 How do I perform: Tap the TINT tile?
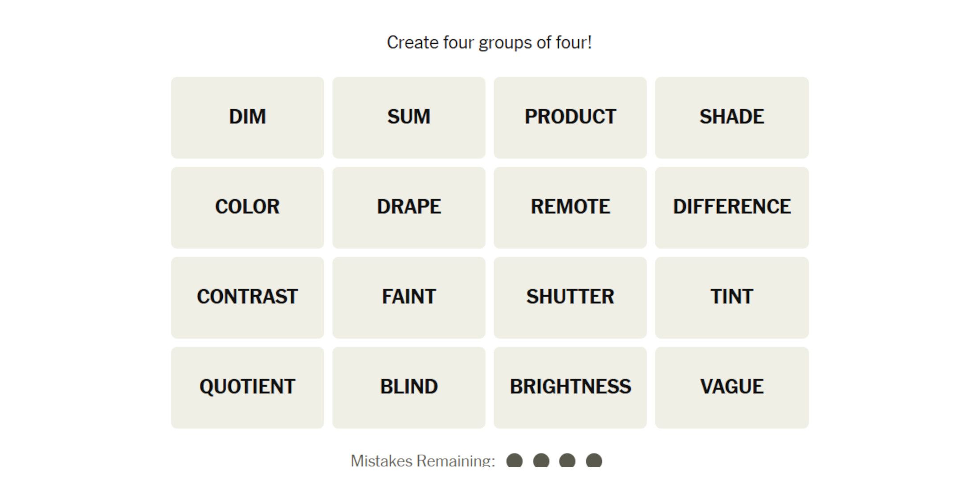[731, 298]
